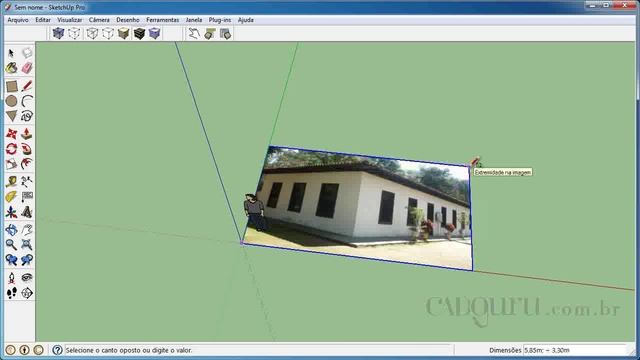Choose the blue Orbit tool
Viewport: 640px width, 360px height.
tap(11, 229)
